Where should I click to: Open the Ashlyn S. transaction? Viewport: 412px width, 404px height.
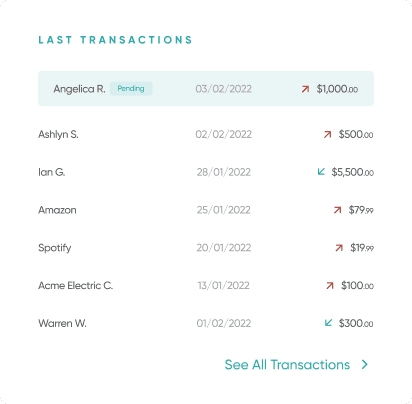(206, 134)
